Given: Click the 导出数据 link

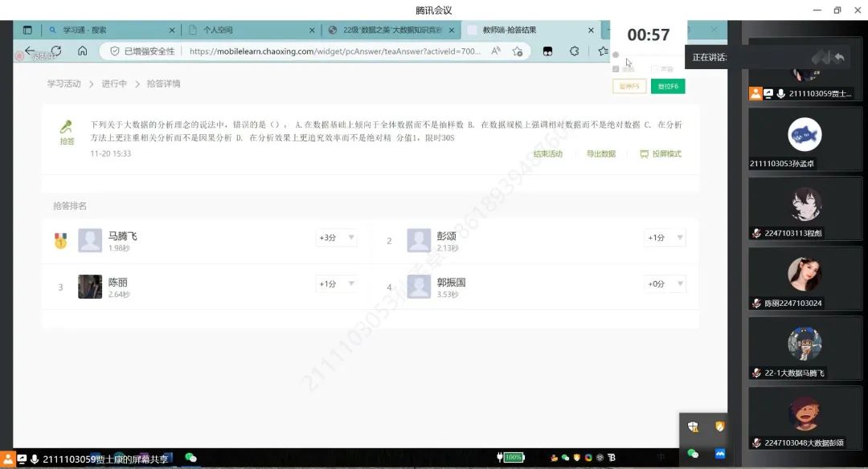Looking at the screenshot, I should [x=600, y=153].
